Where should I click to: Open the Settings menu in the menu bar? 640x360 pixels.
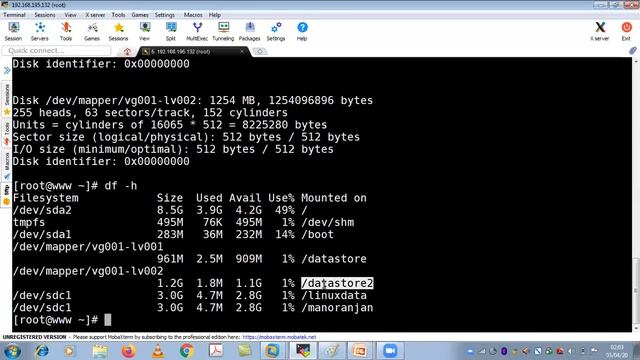[x=165, y=15]
